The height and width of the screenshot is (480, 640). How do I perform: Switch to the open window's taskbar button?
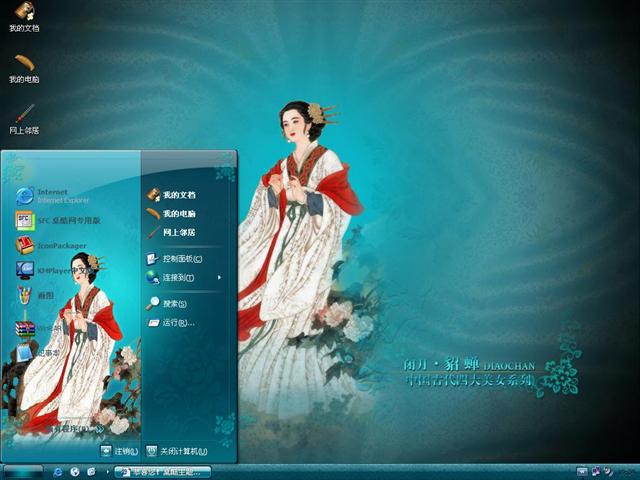click(163, 472)
